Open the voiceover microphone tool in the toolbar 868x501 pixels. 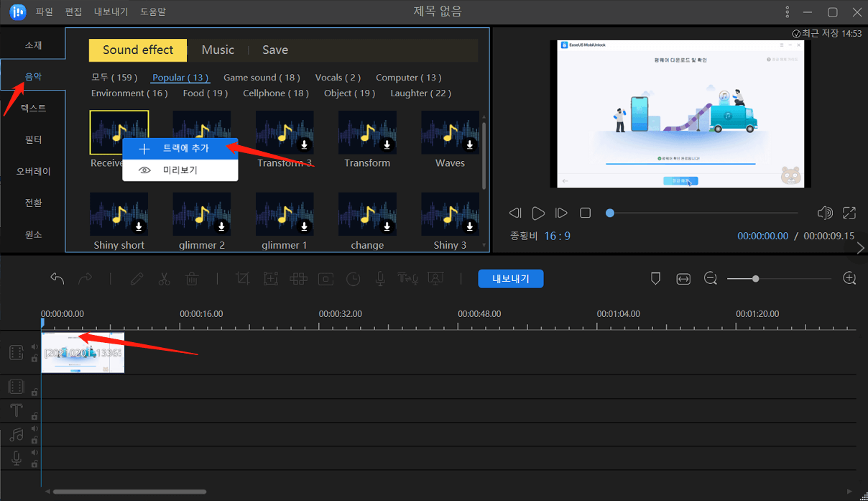tap(380, 279)
